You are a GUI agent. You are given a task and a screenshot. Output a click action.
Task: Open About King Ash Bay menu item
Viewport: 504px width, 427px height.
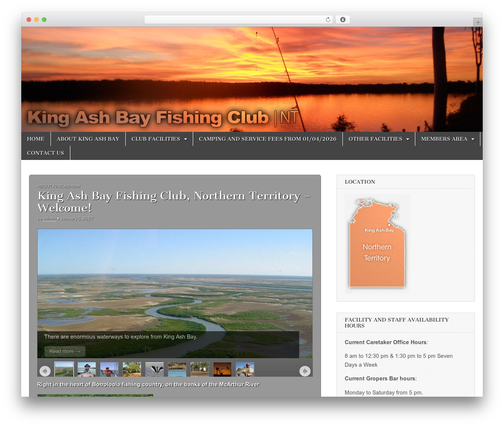point(88,139)
